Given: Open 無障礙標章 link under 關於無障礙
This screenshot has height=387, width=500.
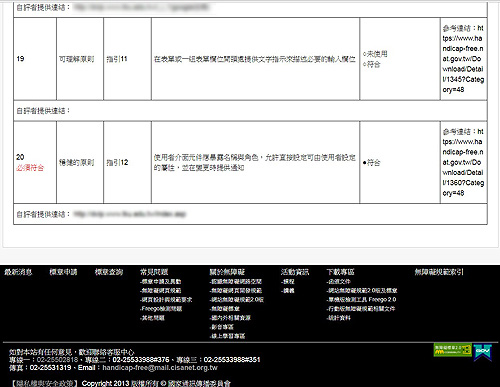Looking at the screenshot, I should [x=225, y=309].
